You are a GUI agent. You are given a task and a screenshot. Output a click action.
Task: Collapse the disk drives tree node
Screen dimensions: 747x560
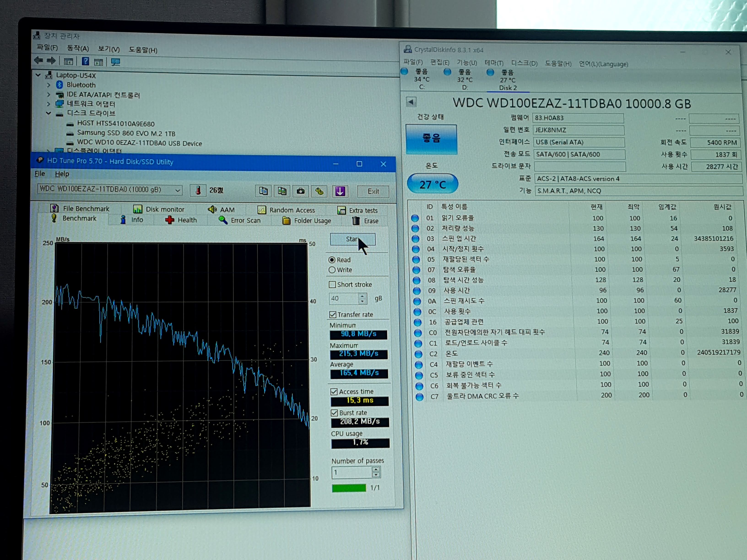48,113
